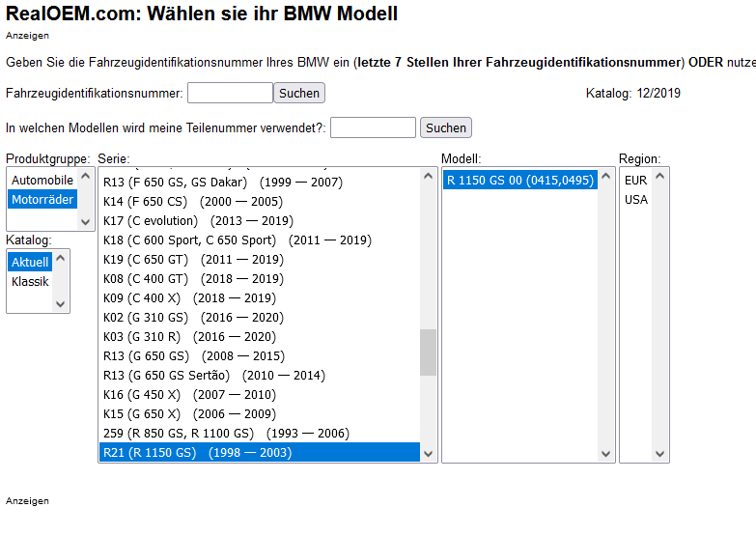Screen dimensions: 756x536
Task: Click the Fahrzeugidentifikationsnummer input field
Action: point(230,93)
